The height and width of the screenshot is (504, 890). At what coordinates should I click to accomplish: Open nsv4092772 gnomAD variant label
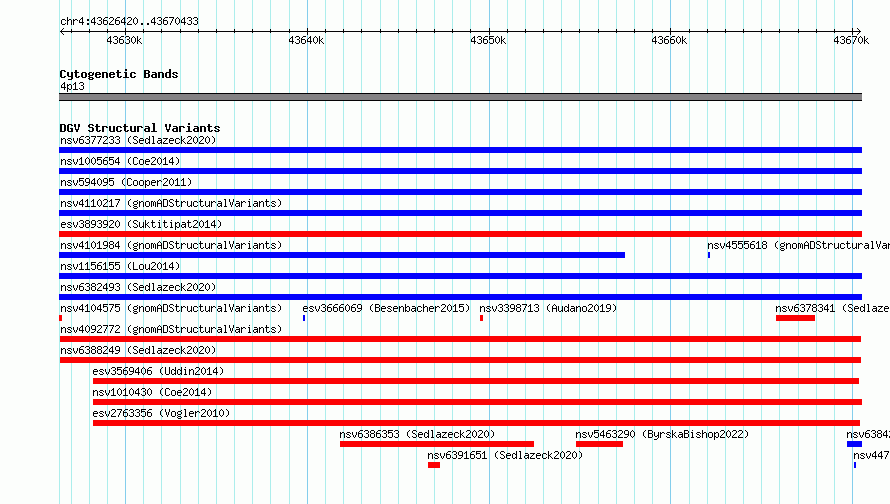tap(171, 329)
